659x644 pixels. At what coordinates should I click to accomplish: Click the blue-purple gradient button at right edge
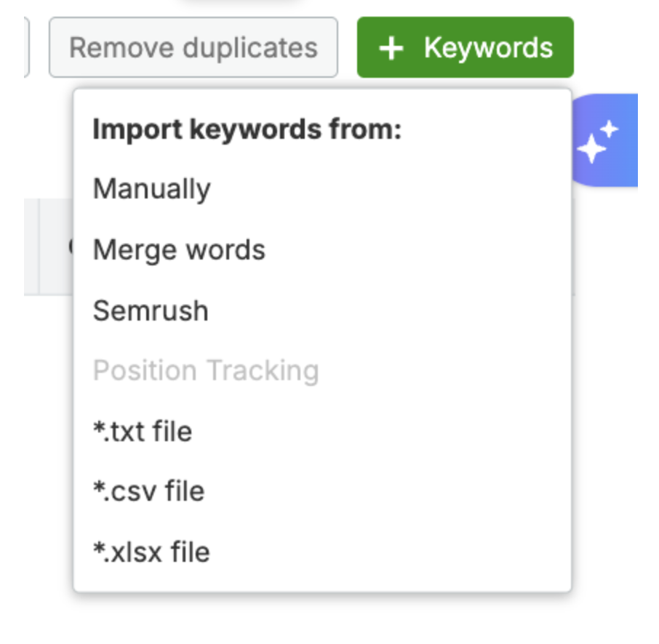[x=611, y=141]
